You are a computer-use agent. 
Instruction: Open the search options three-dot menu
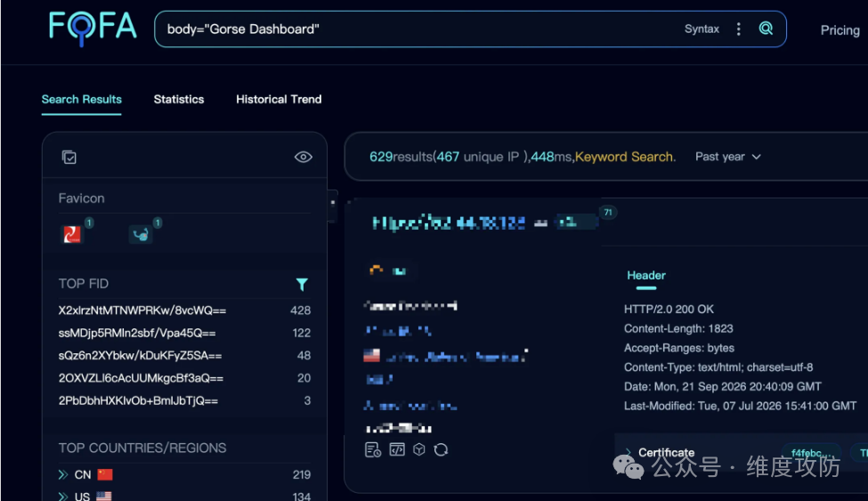pos(738,29)
